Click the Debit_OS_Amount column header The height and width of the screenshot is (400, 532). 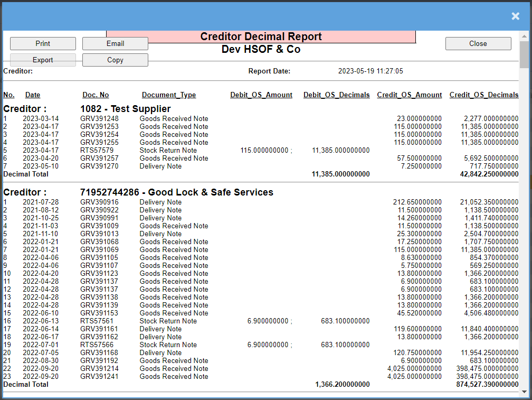[x=261, y=95]
